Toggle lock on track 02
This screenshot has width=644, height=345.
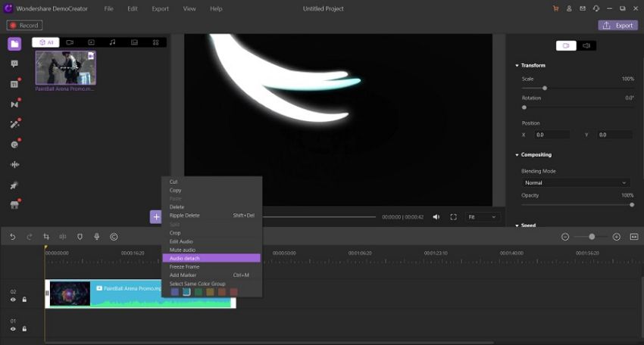tap(24, 300)
